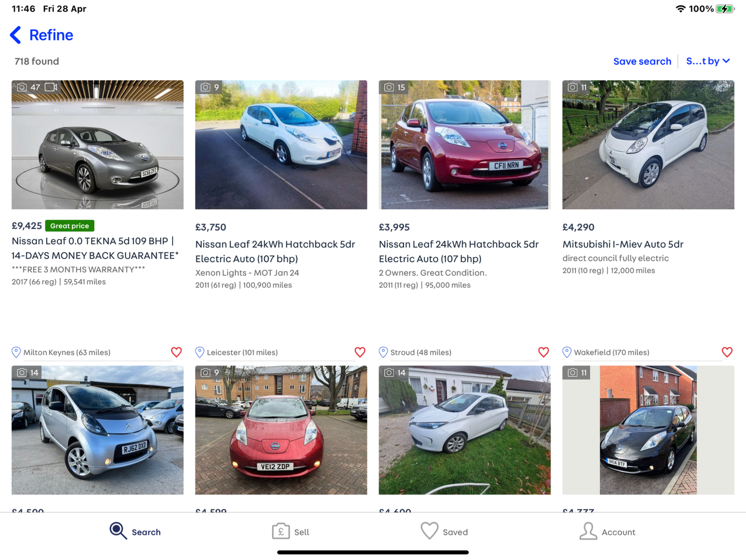
Task: Tap the heart Saved icon
Action: pos(429,530)
